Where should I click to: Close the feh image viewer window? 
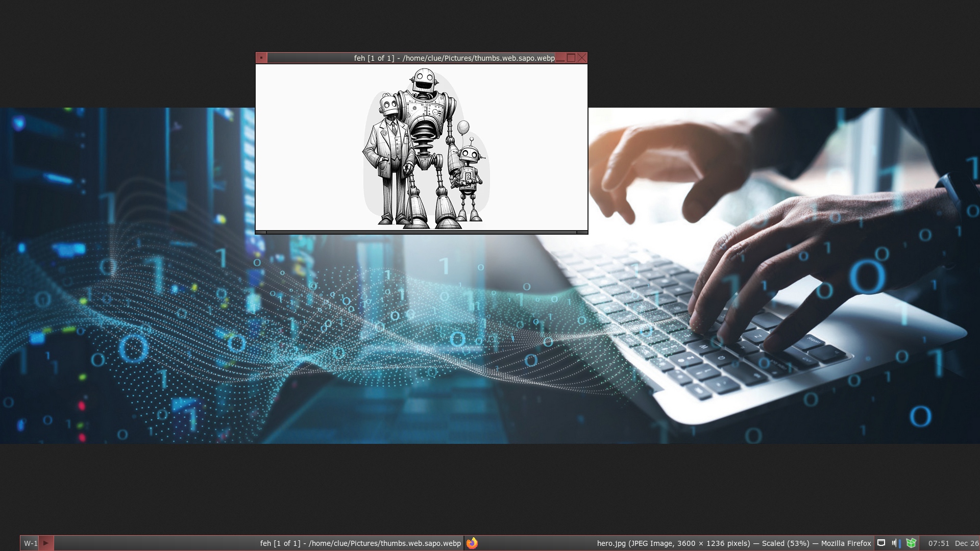point(582,58)
